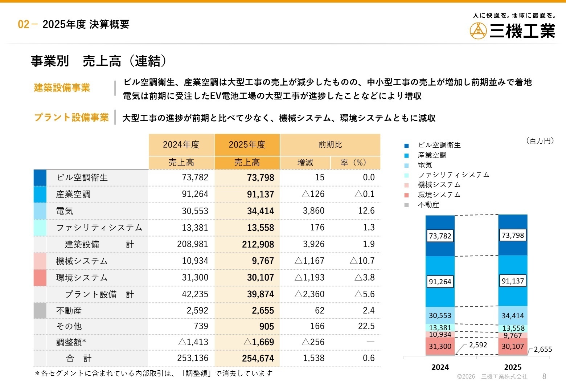Viewport: 566px width, 392px height.
Task: Select the （百万円） unit note
Action: pyautogui.click(x=540, y=141)
